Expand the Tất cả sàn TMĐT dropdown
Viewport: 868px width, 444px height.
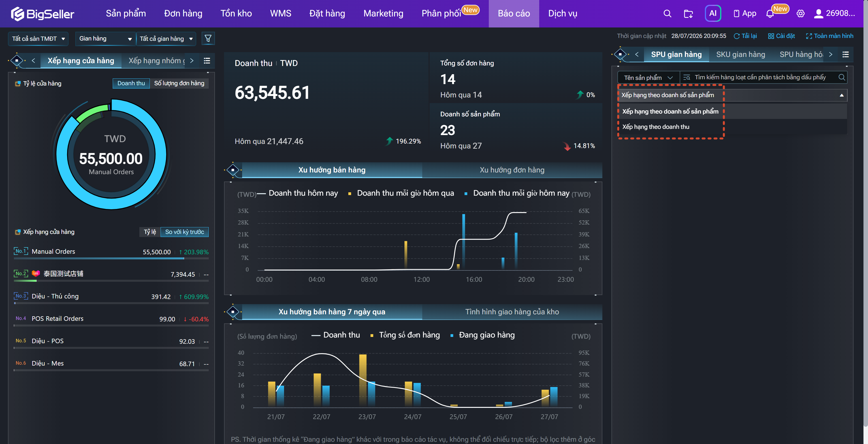coord(38,39)
